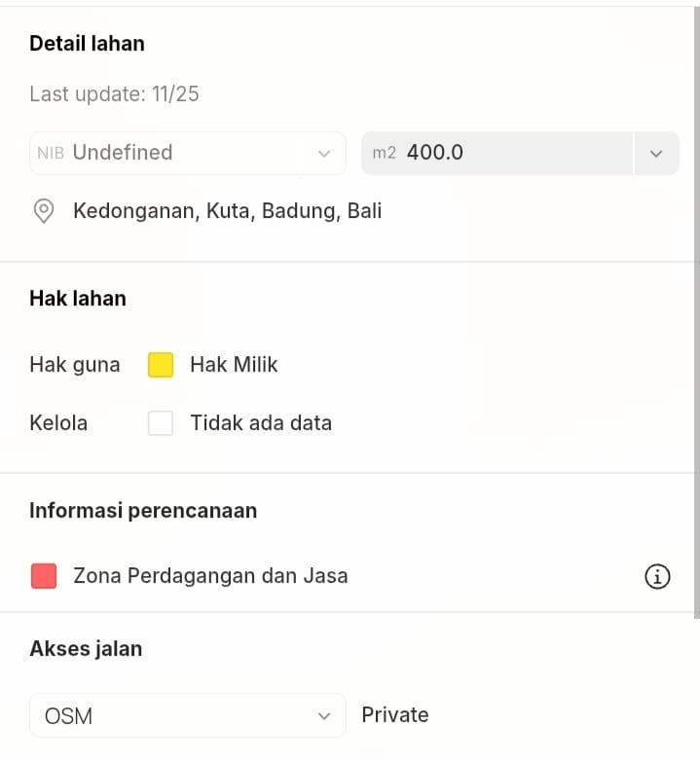Image resolution: width=700 pixels, height=759 pixels.
Task: Toggle the Hak Milik yellow checkbox
Action: [161, 365]
